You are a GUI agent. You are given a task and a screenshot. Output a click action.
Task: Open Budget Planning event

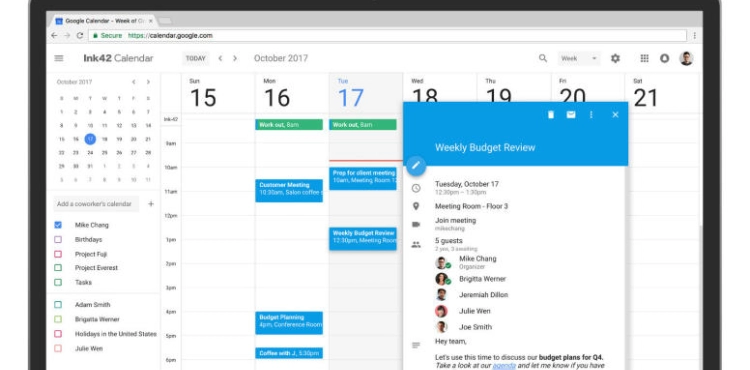tap(289, 323)
